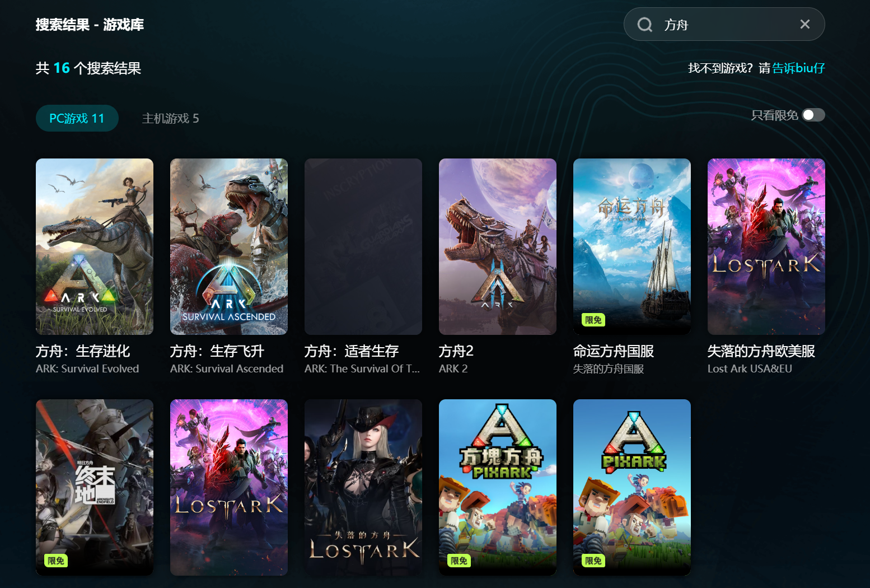Click the 限免 badge on the English PixARK cover
Screen dimensions: 870x588
[593, 561]
